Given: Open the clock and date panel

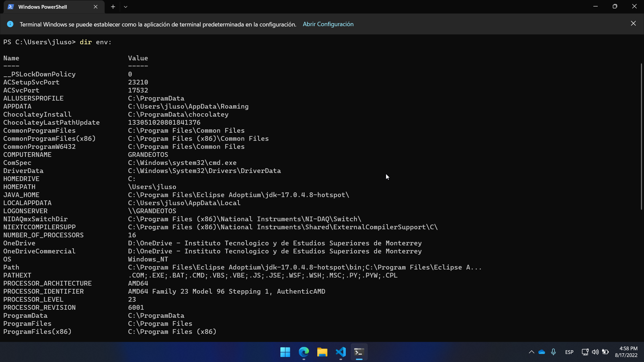Looking at the screenshot, I should tap(627, 352).
